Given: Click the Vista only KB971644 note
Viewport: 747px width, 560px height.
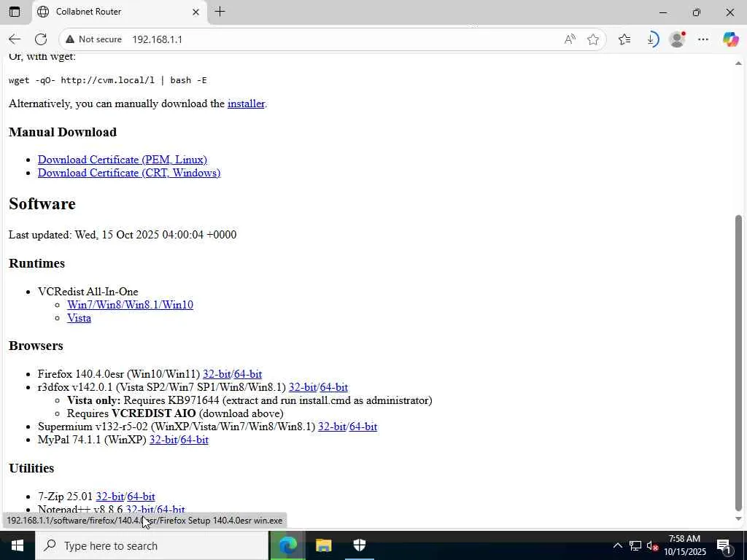Looking at the screenshot, I should click(x=249, y=400).
